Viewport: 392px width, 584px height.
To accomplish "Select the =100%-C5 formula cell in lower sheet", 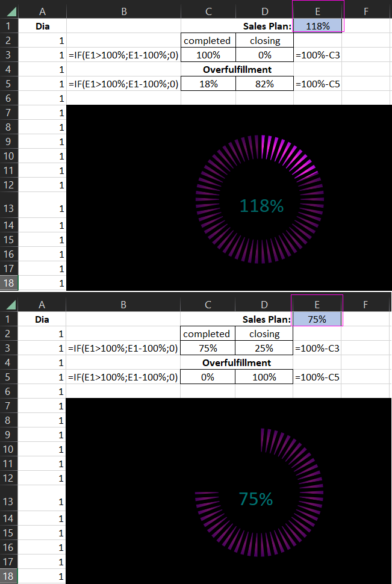I will (317, 377).
